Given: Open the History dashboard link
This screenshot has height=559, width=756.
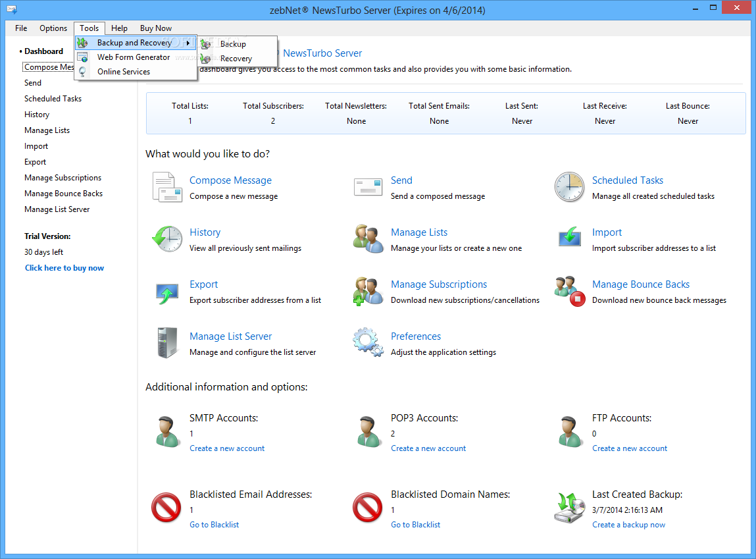Looking at the screenshot, I should click(x=205, y=232).
